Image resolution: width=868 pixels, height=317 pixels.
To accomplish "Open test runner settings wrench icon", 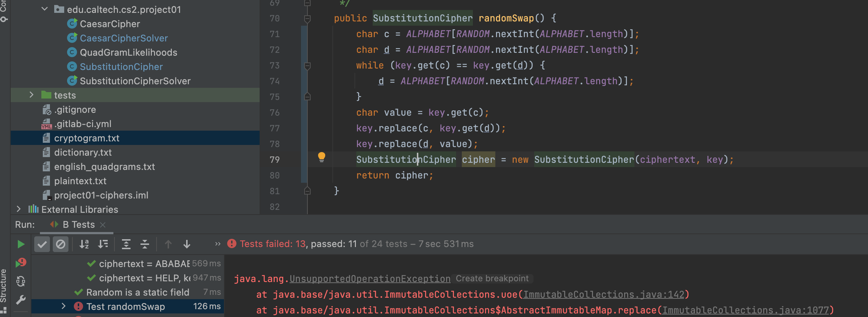I will (x=21, y=300).
